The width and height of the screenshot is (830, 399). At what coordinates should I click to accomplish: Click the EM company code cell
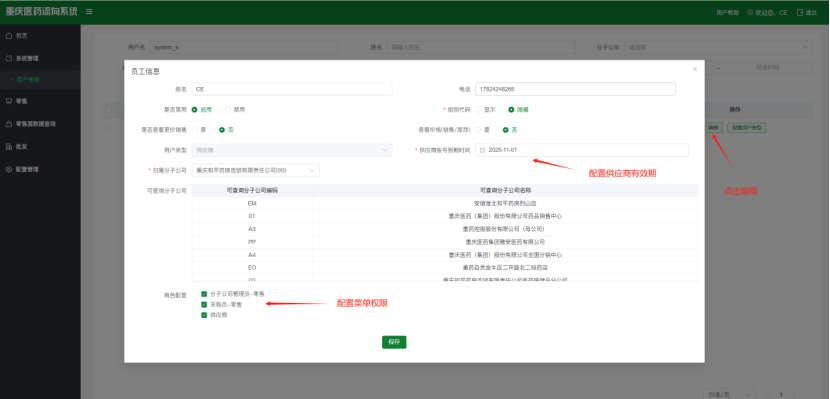pyautogui.click(x=252, y=203)
